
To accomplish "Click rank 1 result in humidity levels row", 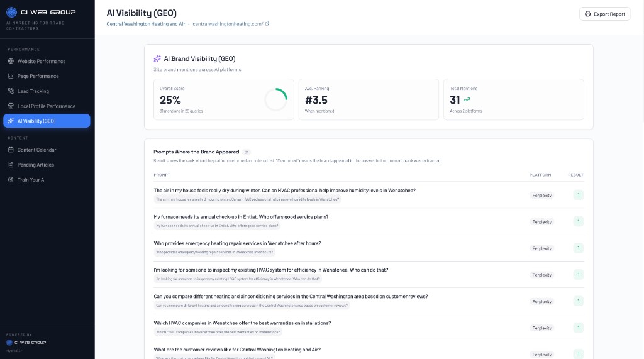I will (x=579, y=195).
